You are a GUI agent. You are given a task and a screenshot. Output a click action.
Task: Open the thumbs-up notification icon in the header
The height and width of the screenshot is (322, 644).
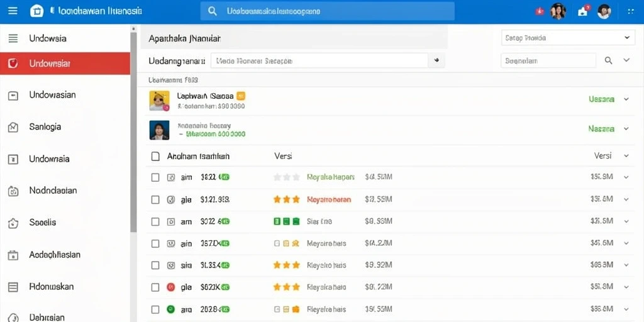click(583, 11)
